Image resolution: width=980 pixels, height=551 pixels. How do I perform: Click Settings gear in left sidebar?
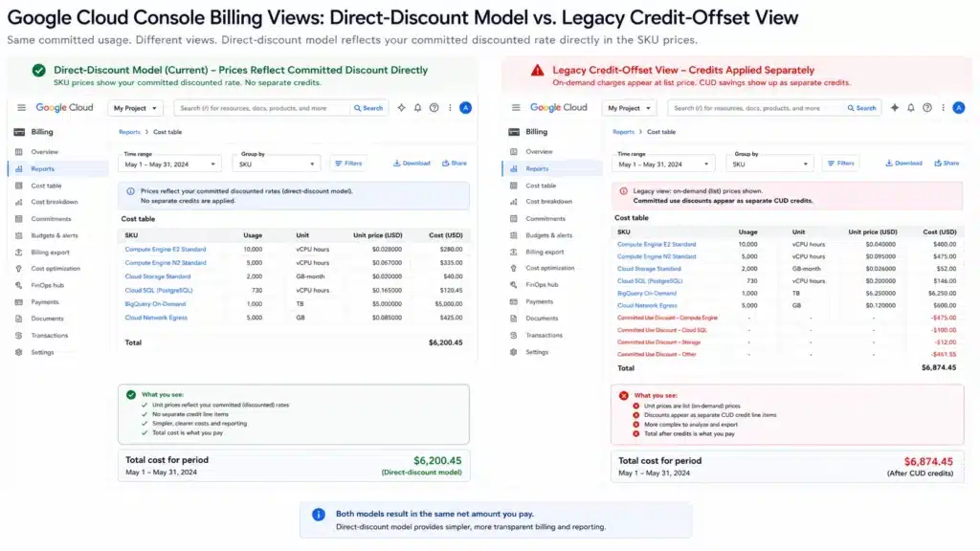pyautogui.click(x=19, y=352)
